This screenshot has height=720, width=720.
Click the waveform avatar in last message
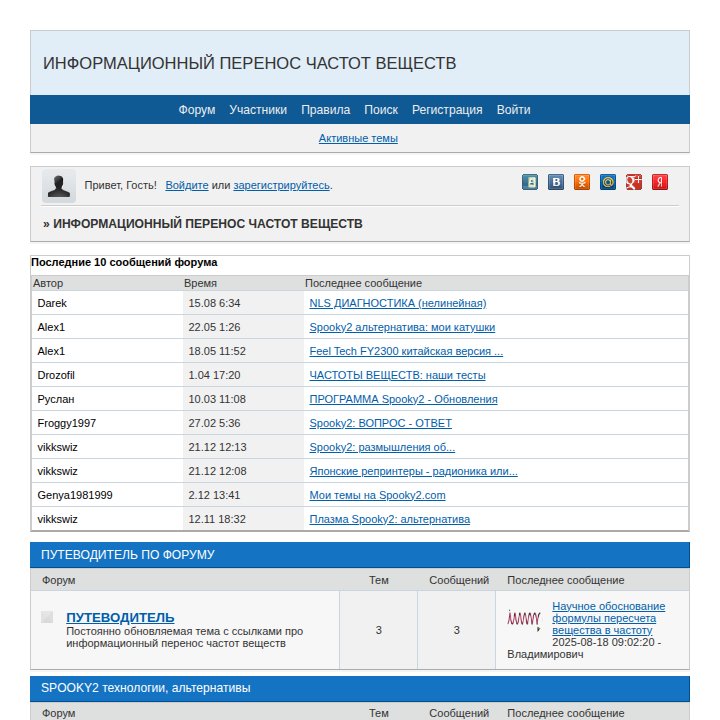(x=524, y=620)
